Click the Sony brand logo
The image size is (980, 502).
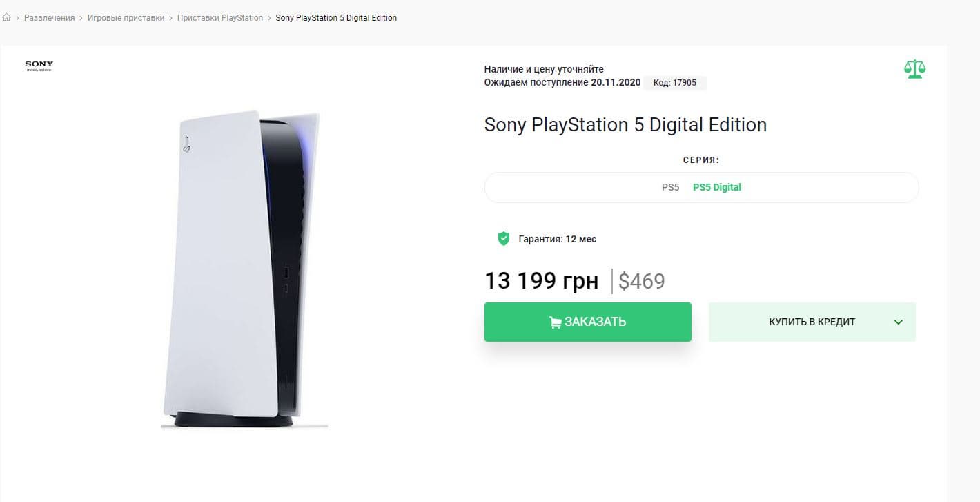(x=39, y=66)
